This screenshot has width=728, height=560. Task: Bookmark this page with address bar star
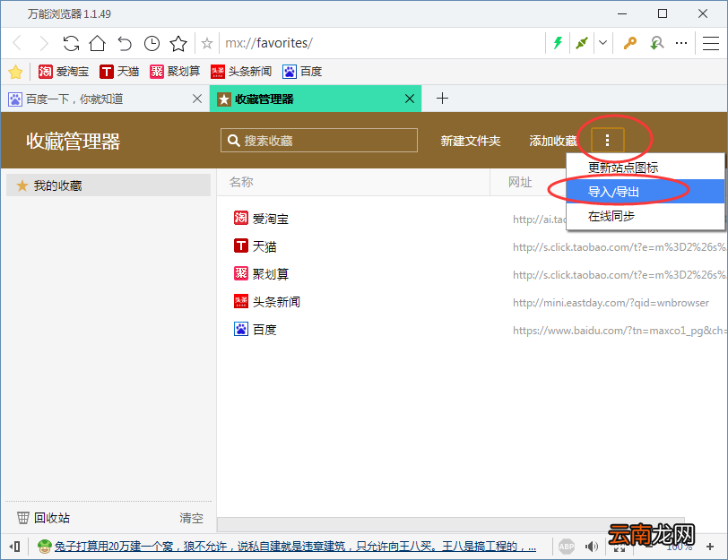[207, 43]
